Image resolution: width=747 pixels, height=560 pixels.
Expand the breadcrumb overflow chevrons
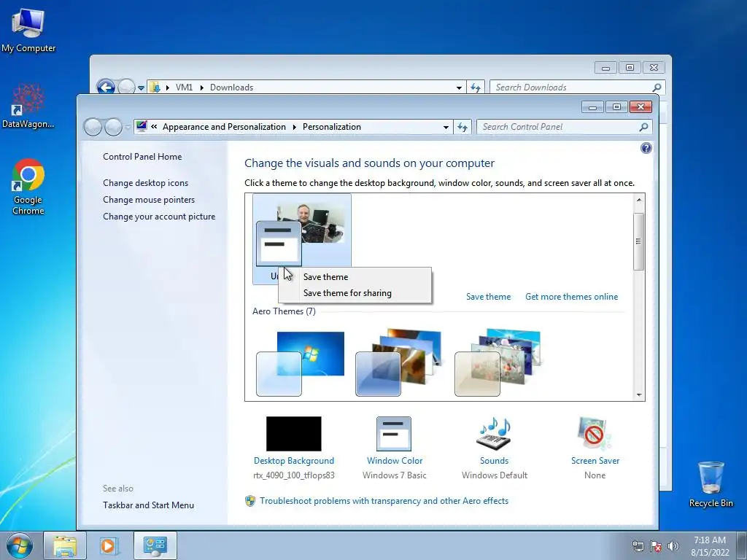coord(154,126)
